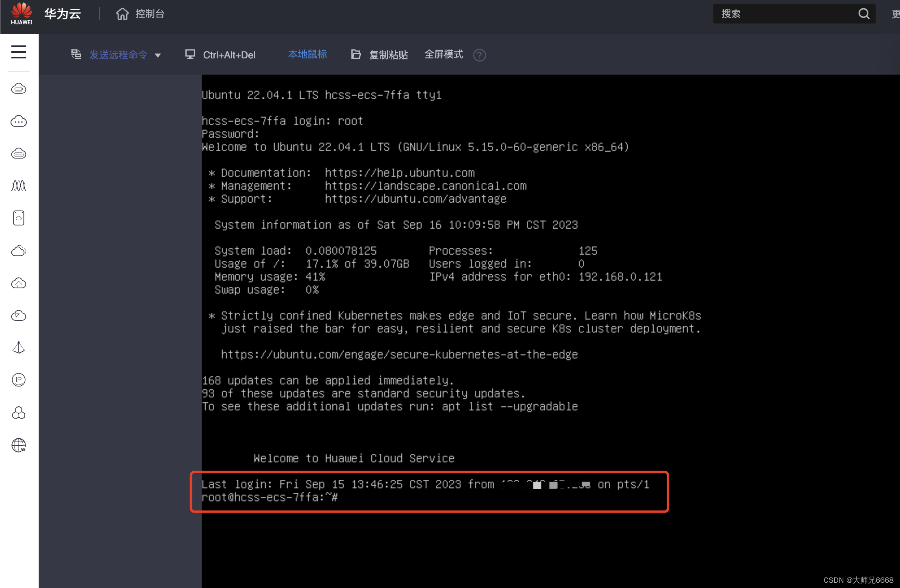Click the monitor icon beside Ctrl+Alt+Del
Screen dimensions: 900x588
[x=190, y=54]
